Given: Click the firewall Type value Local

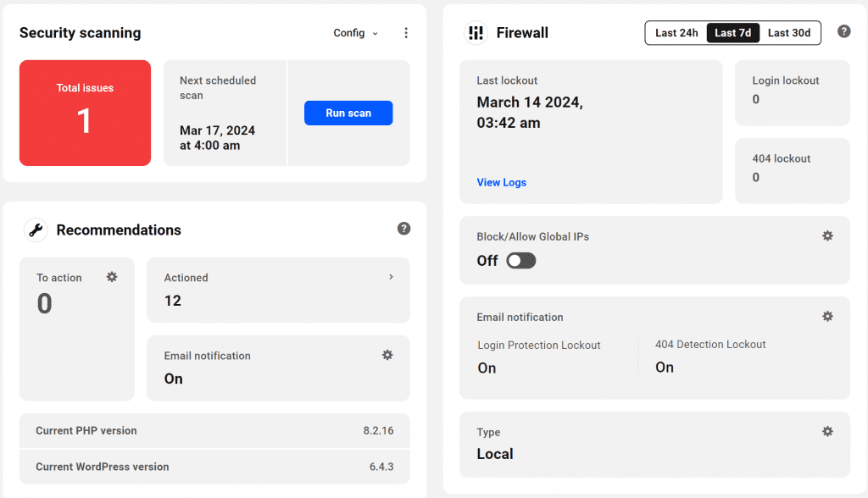Looking at the screenshot, I should coord(495,454).
